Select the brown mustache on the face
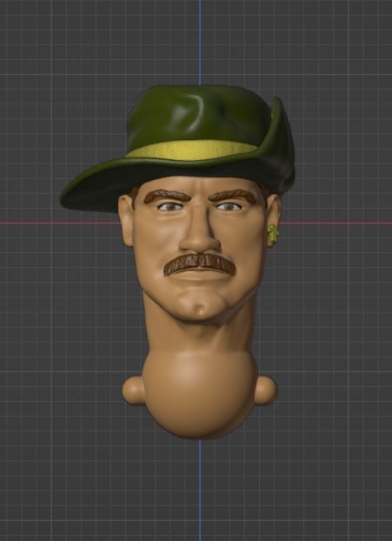Image resolution: width=392 pixels, height=541 pixels. [200, 264]
